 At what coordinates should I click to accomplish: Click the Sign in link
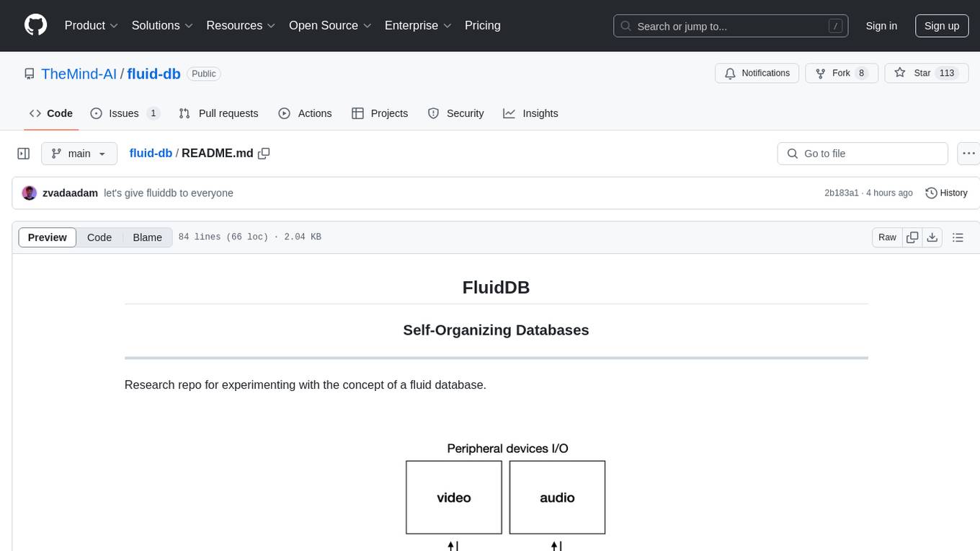point(881,26)
